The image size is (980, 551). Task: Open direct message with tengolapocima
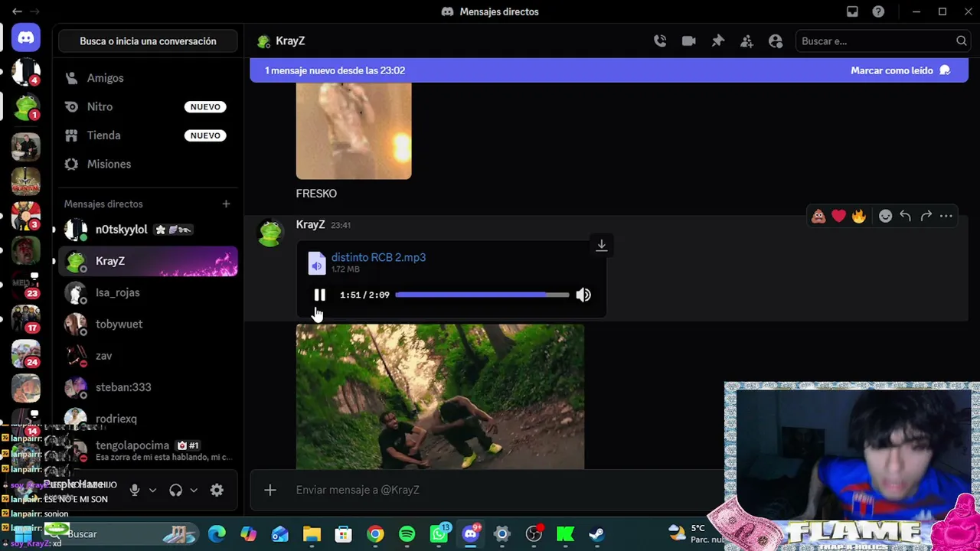tap(148, 450)
